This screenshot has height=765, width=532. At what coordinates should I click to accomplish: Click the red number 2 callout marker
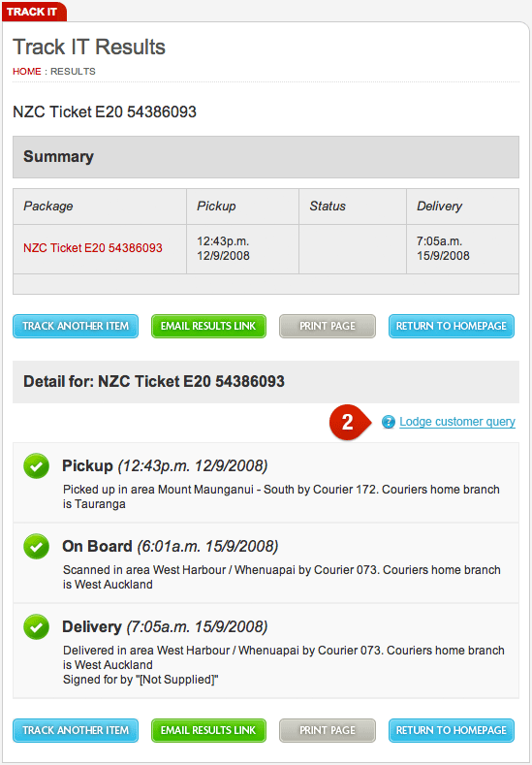[348, 422]
